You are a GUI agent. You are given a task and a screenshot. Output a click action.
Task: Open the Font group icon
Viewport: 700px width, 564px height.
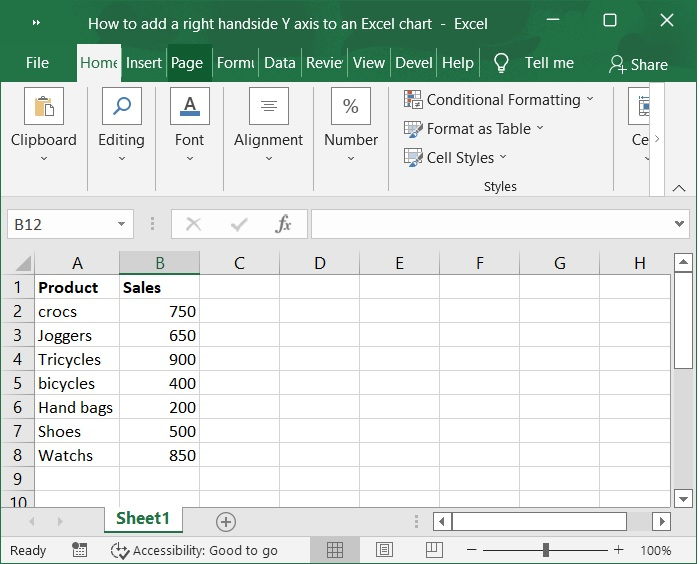[x=190, y=106]
